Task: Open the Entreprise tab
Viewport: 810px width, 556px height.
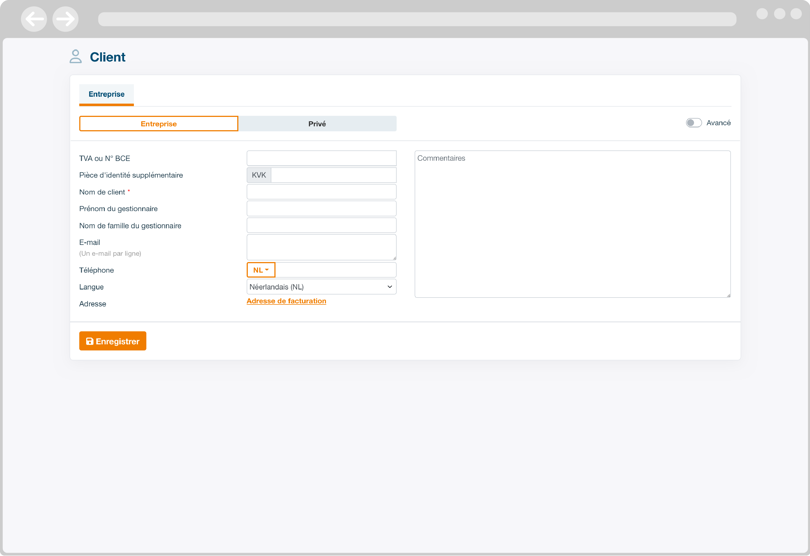Action: tap(106, 94)
